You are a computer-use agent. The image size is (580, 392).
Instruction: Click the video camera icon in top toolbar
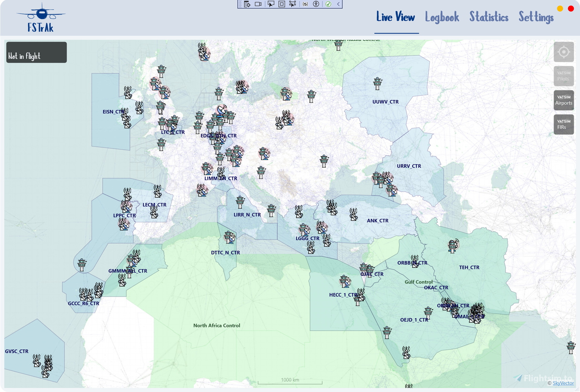[x=258, y=4]
